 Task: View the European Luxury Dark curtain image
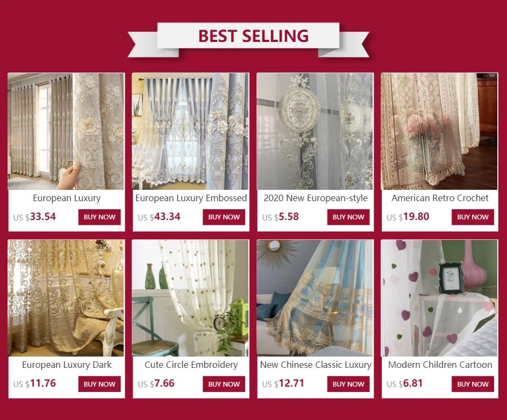point(66,298)
